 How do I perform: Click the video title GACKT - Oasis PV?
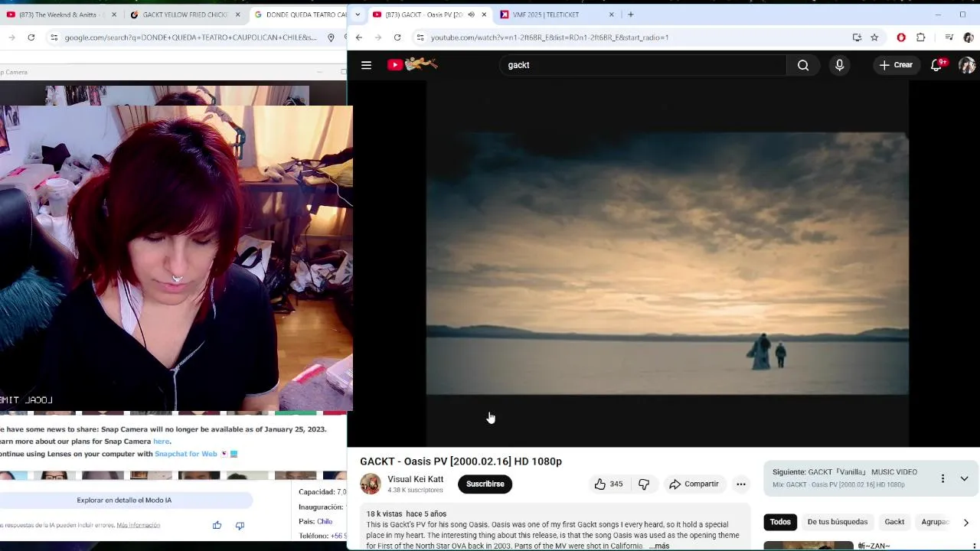(x=461, y=461)
